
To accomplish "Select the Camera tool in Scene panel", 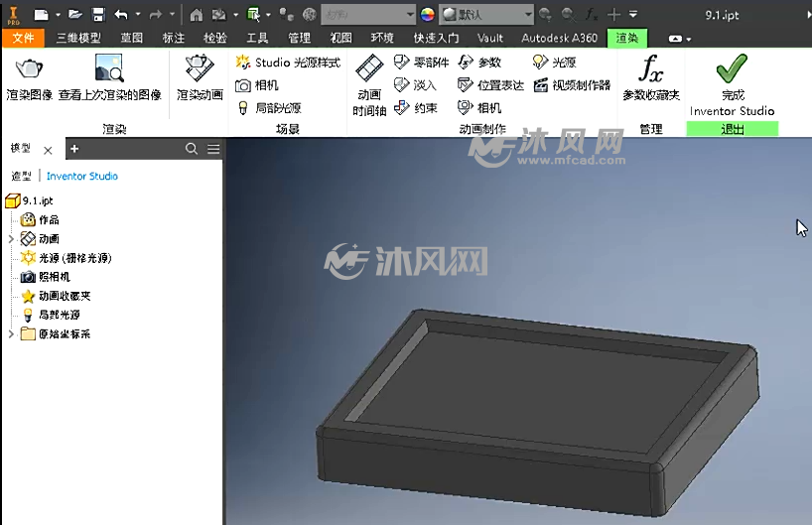I will 257,85.
